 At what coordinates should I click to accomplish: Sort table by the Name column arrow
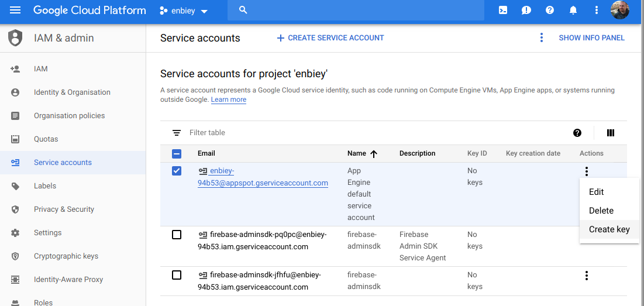(x=374, y=154)
